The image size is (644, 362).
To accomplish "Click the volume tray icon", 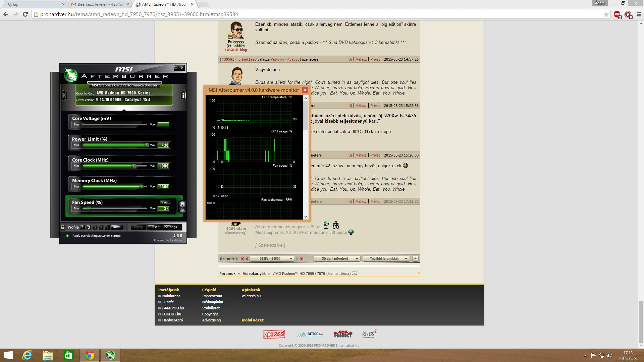I will coord(609,356).
